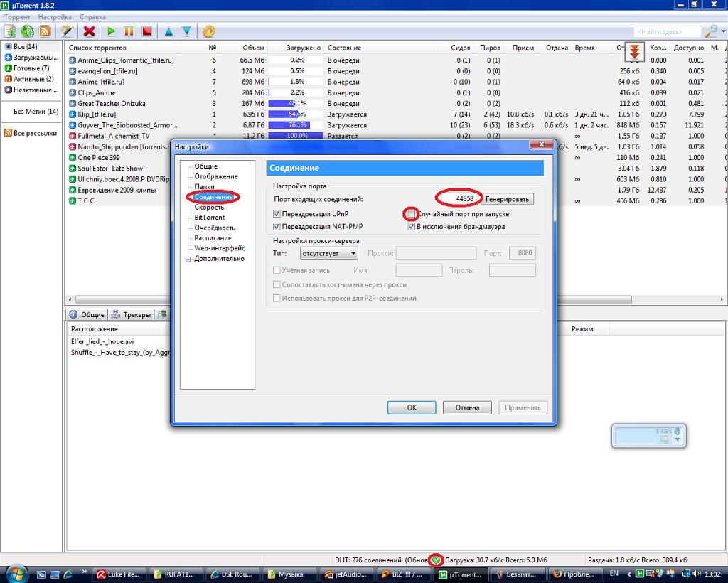Select the Готовые (7) category in sidebar
The width and height of the screenshot is (728, 583).
click(x=32, y=68)
